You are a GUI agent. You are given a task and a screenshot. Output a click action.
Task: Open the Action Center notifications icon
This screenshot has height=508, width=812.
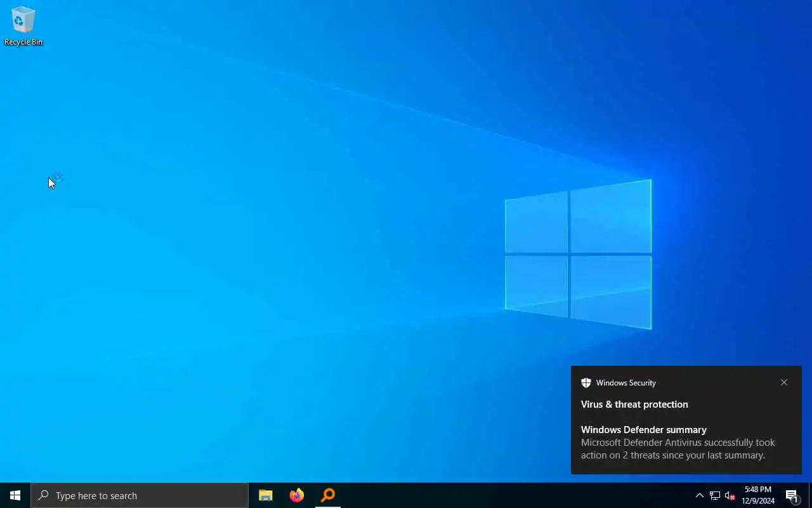click(792, 495)
